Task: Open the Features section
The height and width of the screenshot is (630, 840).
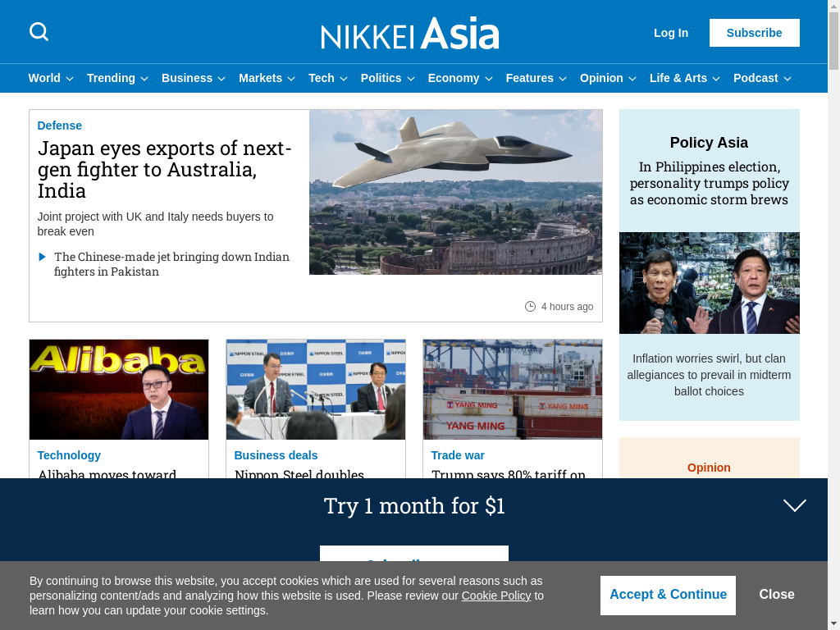Action: click(530, 78)
